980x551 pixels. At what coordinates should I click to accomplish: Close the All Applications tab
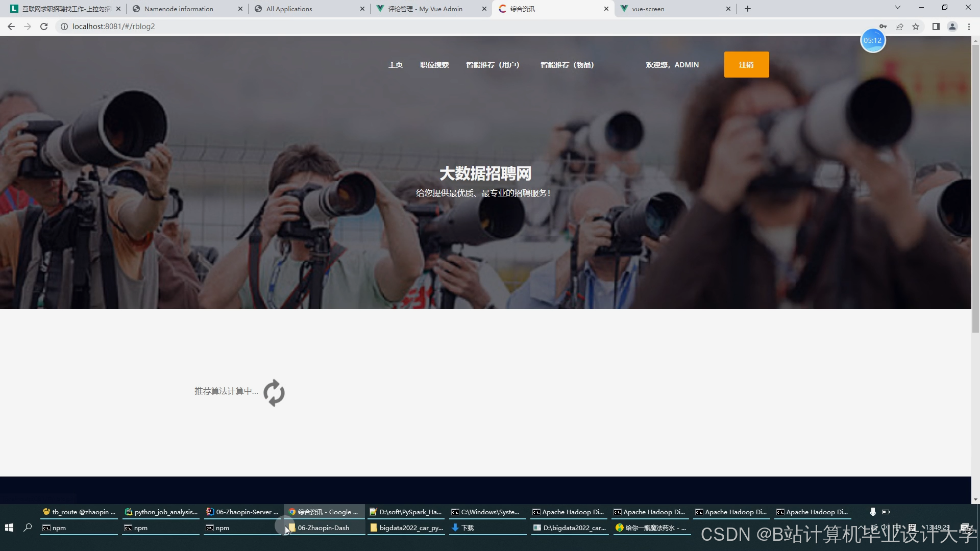(x=362, y=9)
